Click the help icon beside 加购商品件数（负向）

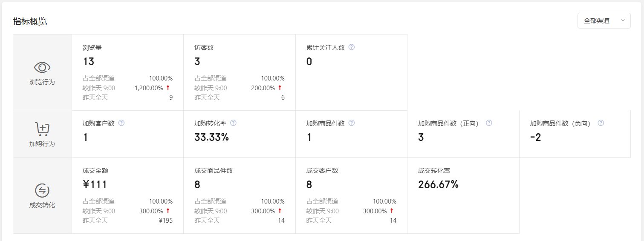click(601, 123)
